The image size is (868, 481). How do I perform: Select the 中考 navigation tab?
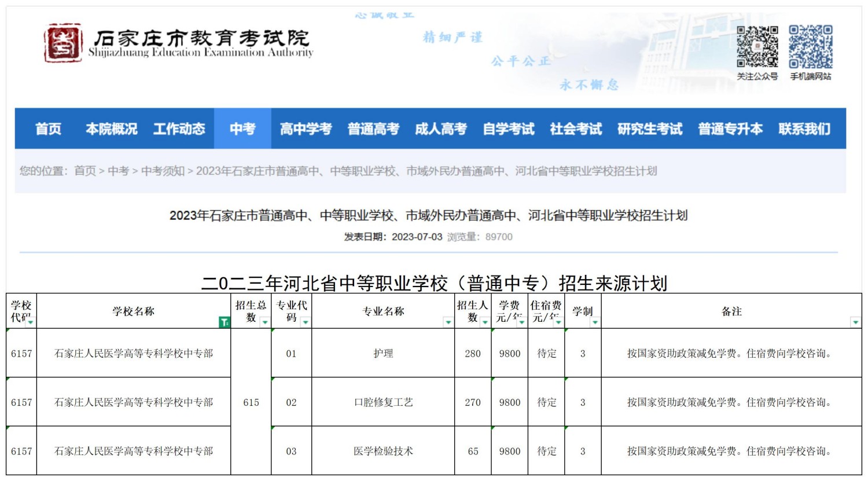click(242, 128)
